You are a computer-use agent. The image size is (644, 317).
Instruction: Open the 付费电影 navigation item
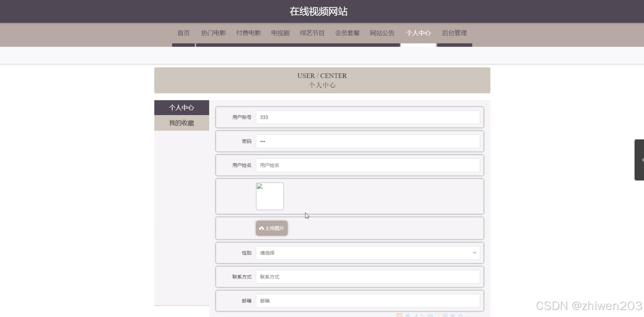pos(248,33)
